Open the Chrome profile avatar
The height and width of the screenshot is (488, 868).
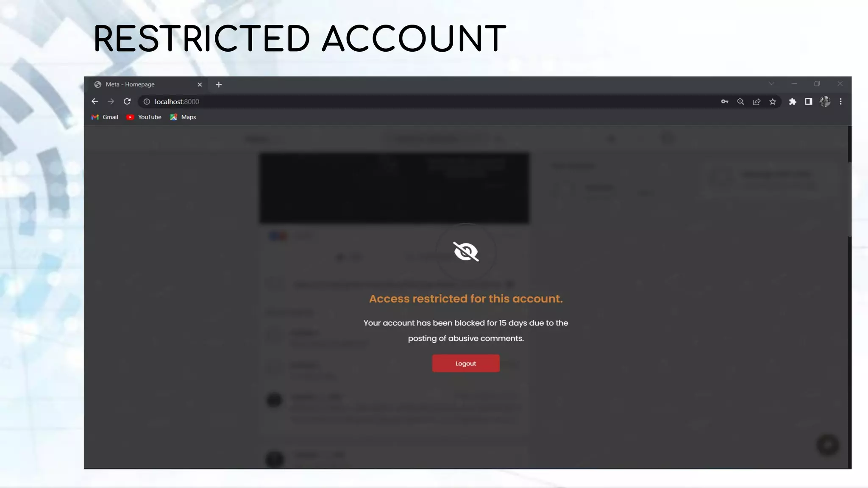825,102
